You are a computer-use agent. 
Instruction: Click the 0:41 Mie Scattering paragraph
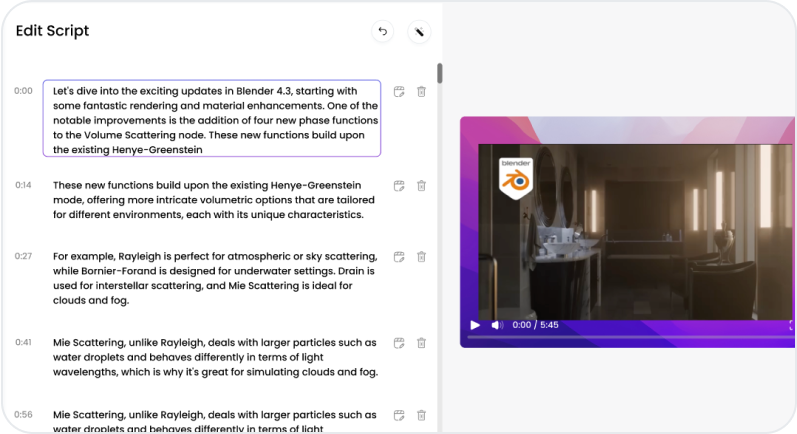tap(216, 357)
